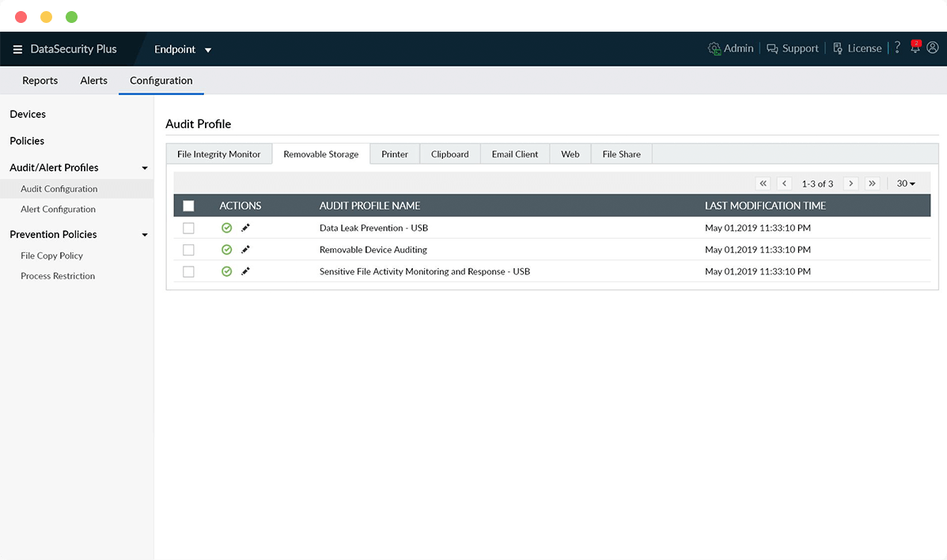Screen dimensions: 947x560
Task: Open Process Restriction in sidebar
Action: tap(58, 276)
